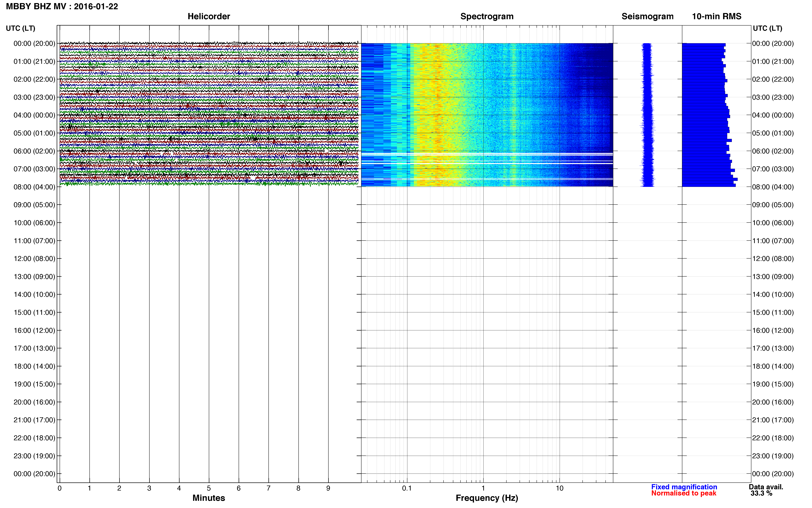812x508 pixels.
Task: Click the Data avail. label
Action: 766,487
